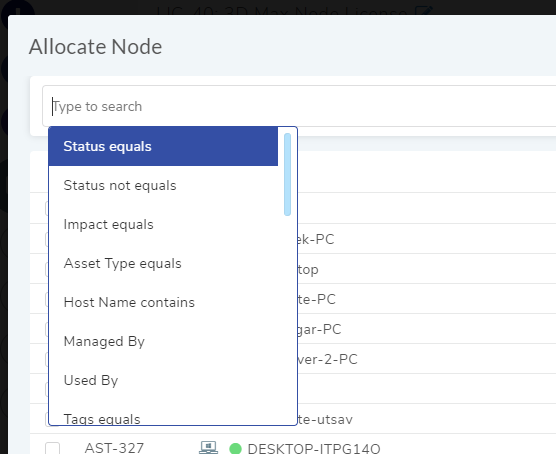
Task: Select the Status equals filter option
Action: (x=163, y=146)
